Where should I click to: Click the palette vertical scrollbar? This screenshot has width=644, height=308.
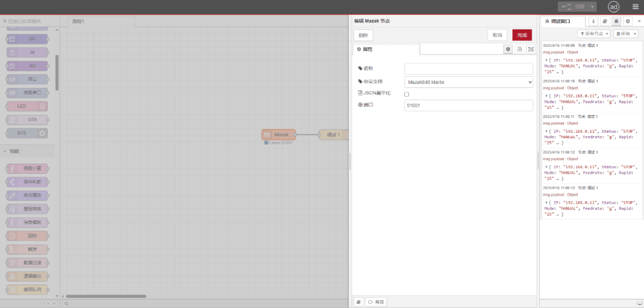click(57, 71)
